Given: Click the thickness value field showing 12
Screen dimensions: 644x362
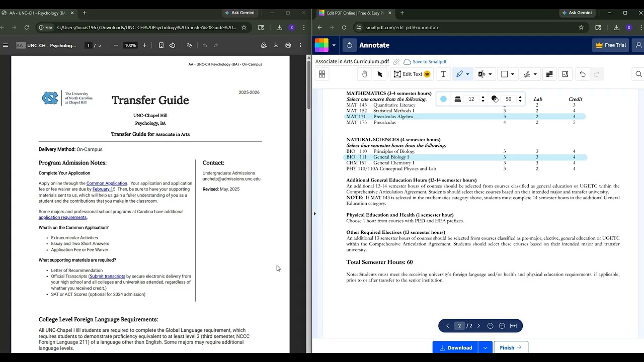Looking at the screenshot, I should (x=471, y=99).
